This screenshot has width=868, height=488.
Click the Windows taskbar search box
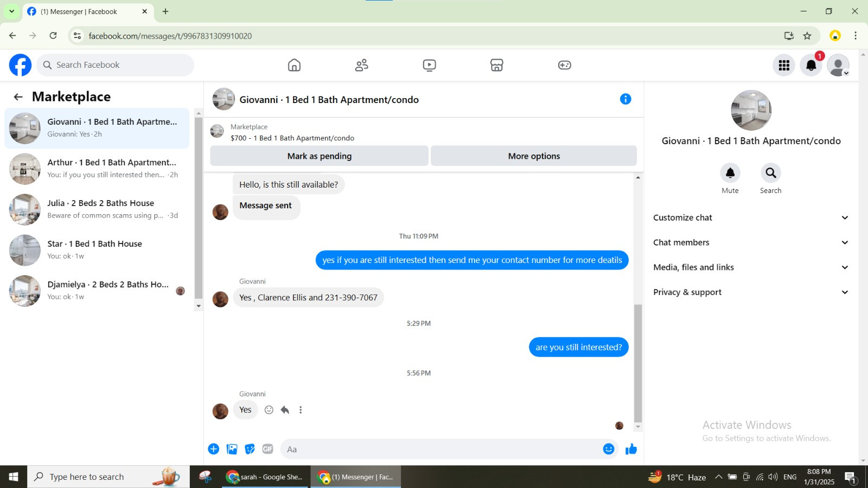[108, 477]
